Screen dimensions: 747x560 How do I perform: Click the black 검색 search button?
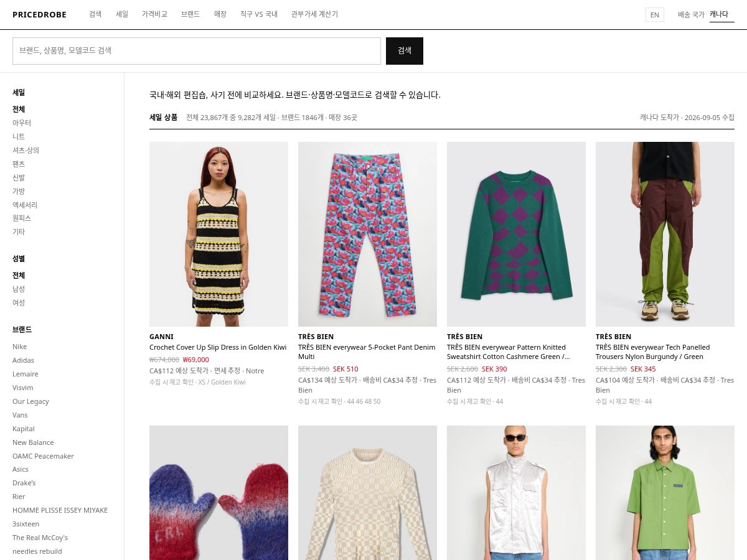[x=405, y=51]
